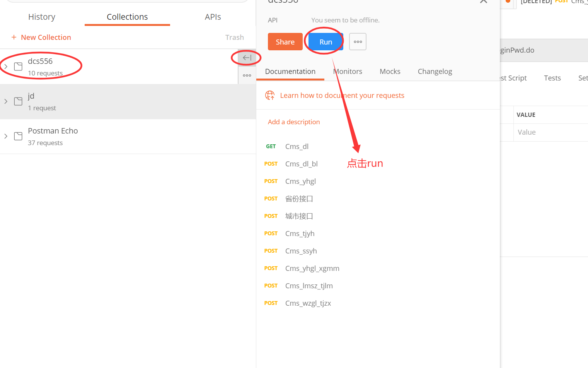The image size is (588, 368).
Task: Click the blue Run button
Action: point(326,42)
